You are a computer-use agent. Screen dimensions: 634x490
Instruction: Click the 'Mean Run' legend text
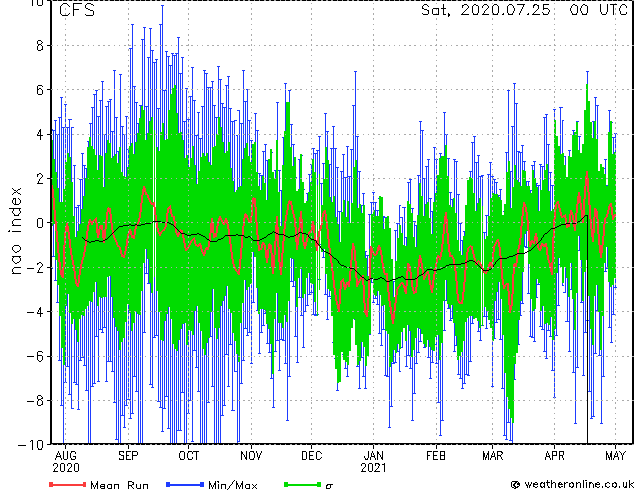pos(119,485)
